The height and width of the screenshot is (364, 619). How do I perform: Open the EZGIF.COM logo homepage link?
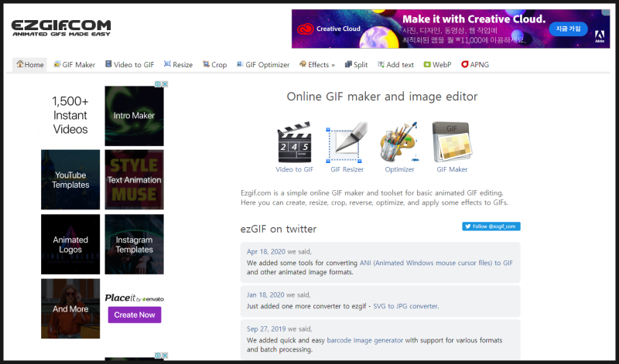point(61,28)
